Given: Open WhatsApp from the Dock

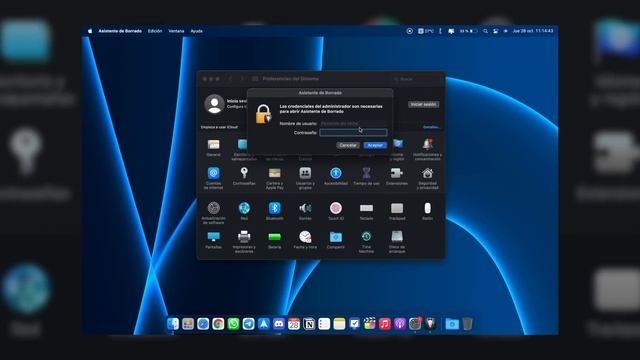Looking at the screenshot, I should point(233,324).
